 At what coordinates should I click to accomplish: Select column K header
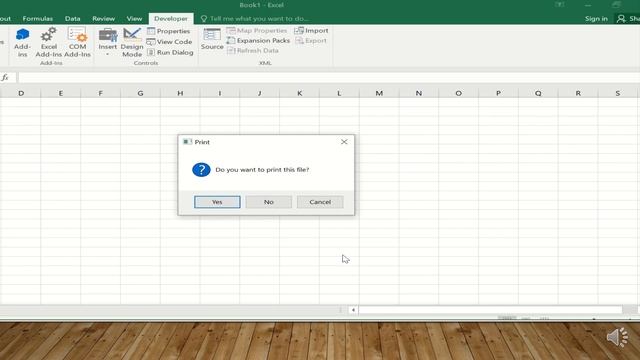[300, 93]
